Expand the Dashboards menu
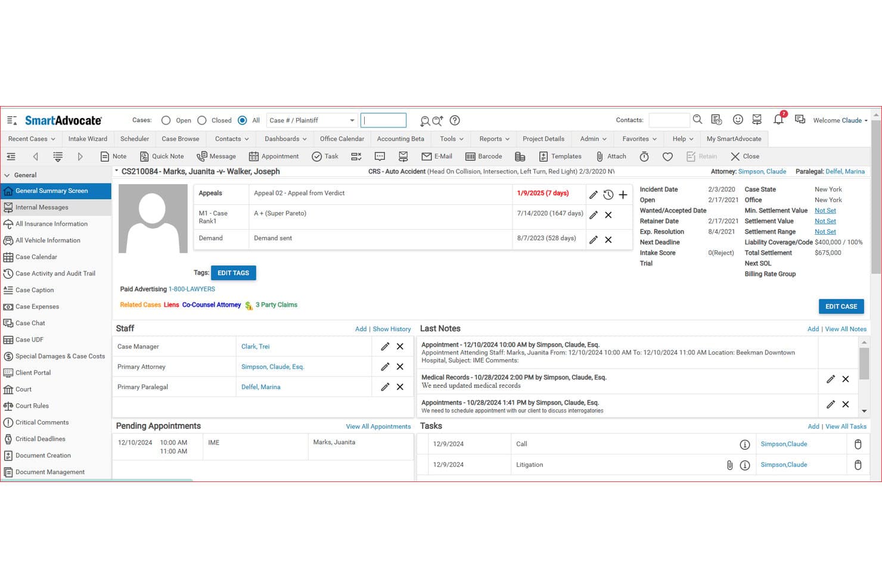 pyautogui.click(x=285, y=139)
